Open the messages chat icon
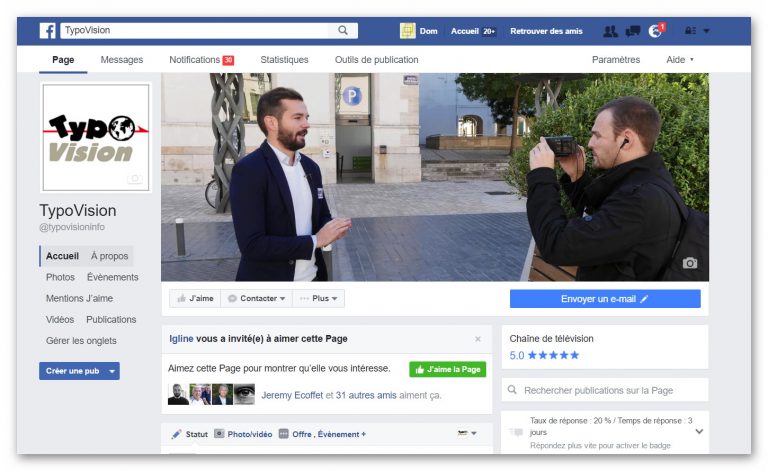 click(x=632, y=31)
